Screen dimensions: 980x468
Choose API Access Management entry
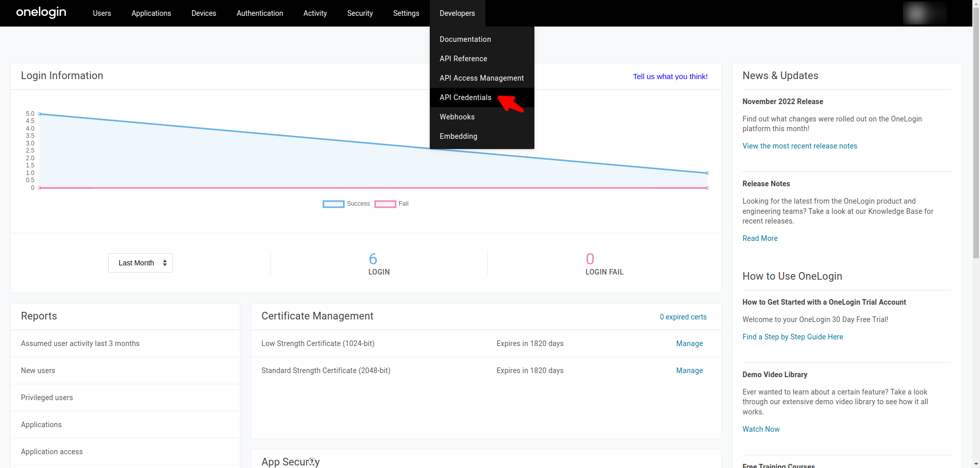click(482, 78)
